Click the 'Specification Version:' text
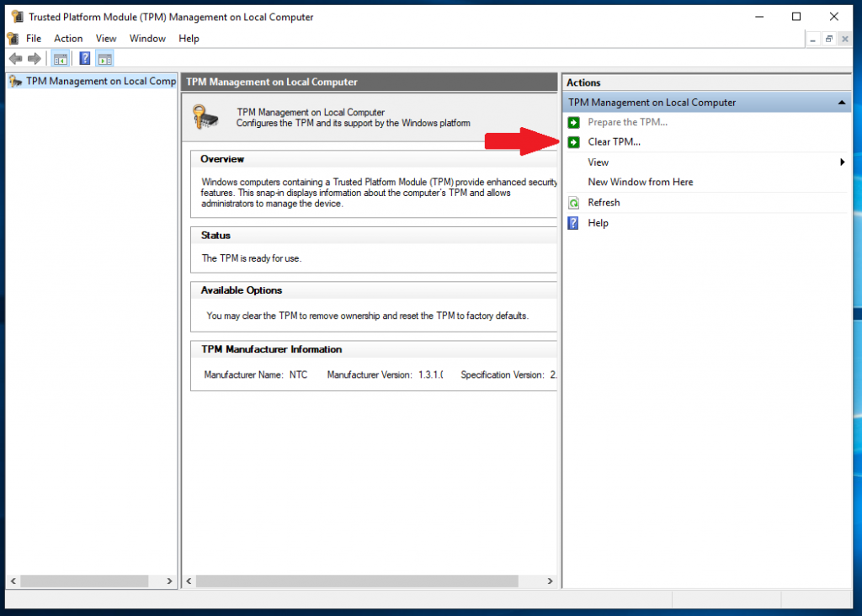The image size is (862, 616). (503, 374)
